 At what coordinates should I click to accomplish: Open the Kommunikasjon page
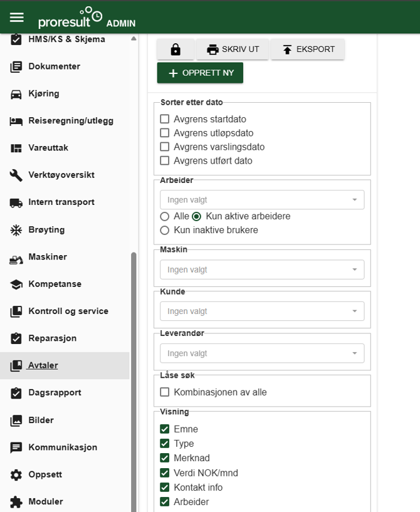[65, 447]
